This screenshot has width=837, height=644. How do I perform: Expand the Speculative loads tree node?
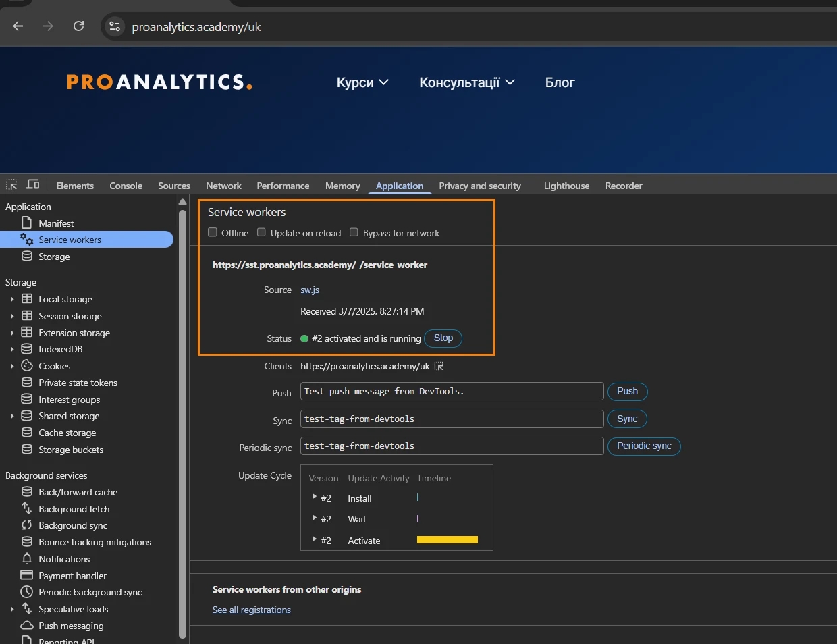click(x=12, y=609)
